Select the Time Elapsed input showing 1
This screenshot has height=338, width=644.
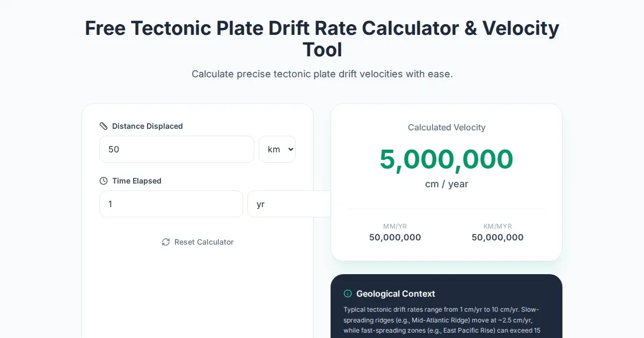tap(171, 204)
